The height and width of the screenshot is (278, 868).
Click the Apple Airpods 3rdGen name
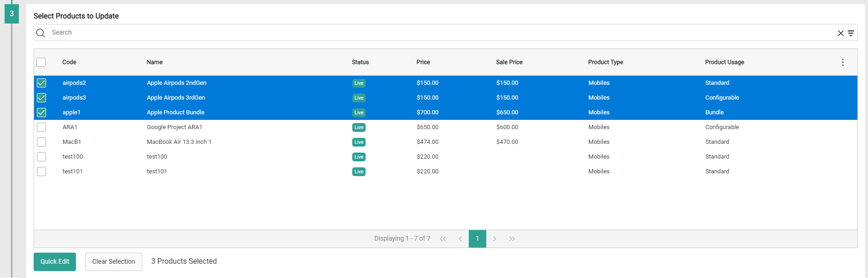(176, 98)
